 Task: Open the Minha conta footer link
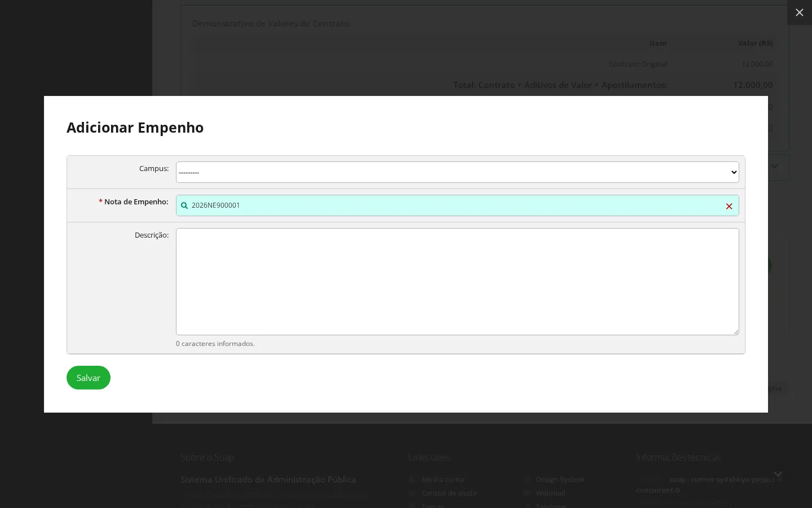(443, 479)
